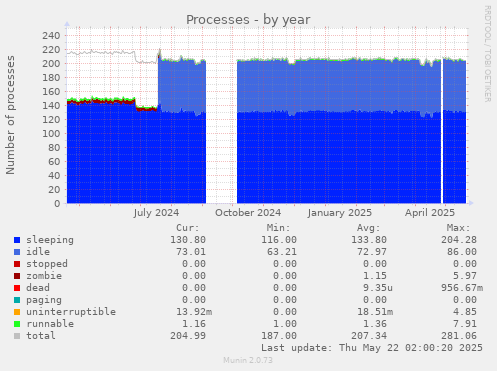Image resolution: width=497 pixels, height=371 pixels.
Task: Select the paging legend teal swatch
Action: (17, 300)
